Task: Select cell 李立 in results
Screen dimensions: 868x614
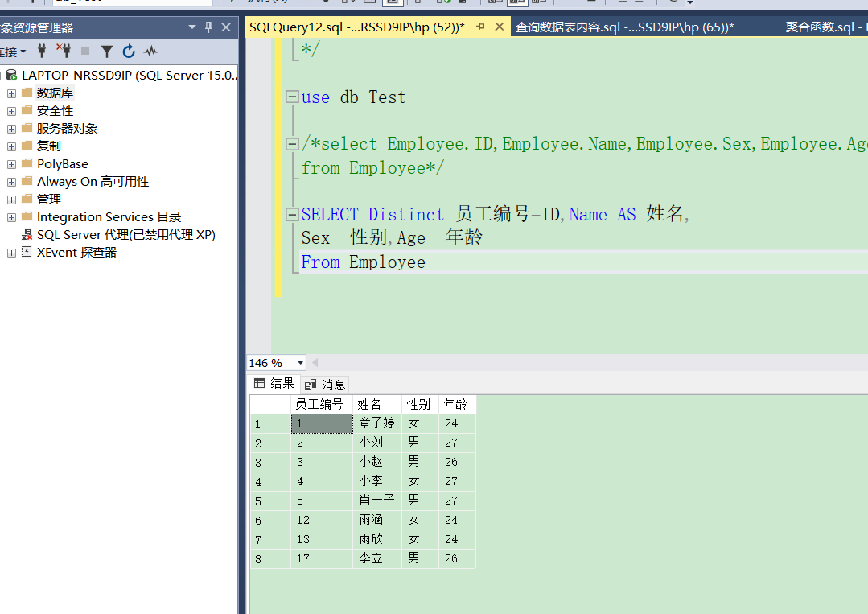Action: (377, 558)
